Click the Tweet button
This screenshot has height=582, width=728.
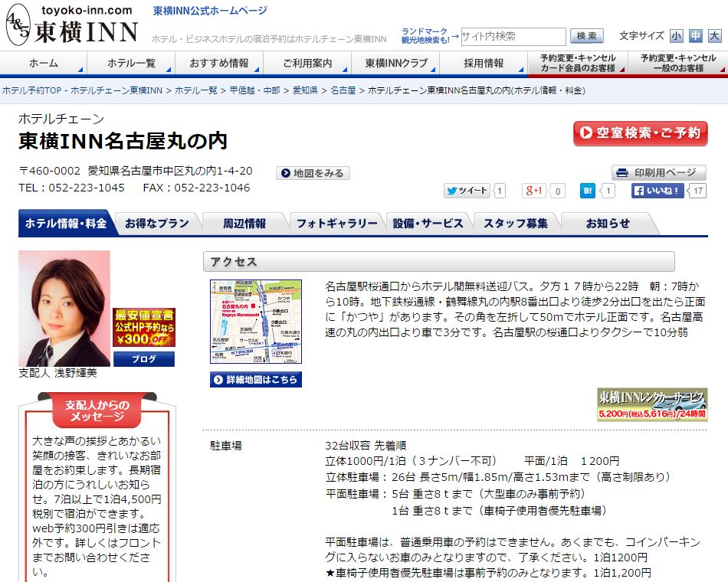click(x=467, y=191)
